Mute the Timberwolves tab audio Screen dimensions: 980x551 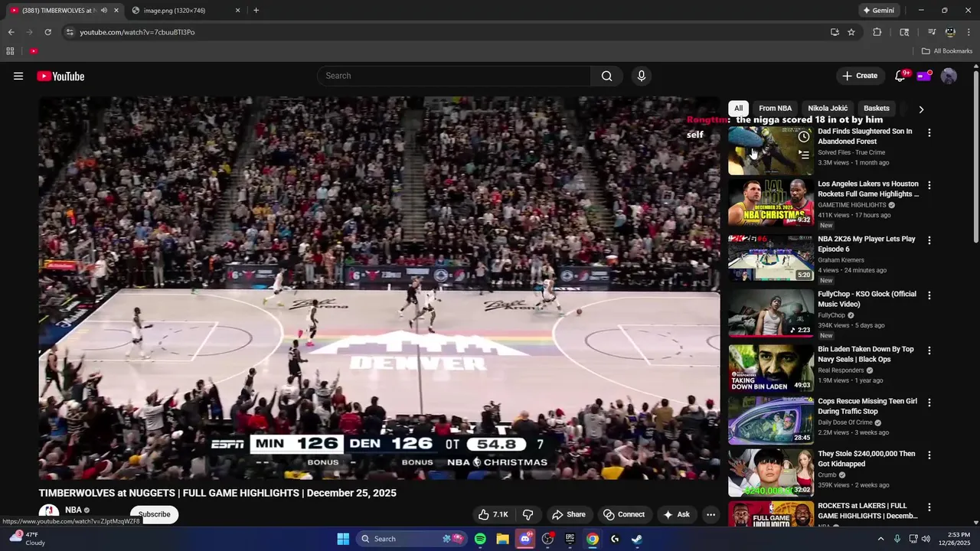click(x=104, y=11)
